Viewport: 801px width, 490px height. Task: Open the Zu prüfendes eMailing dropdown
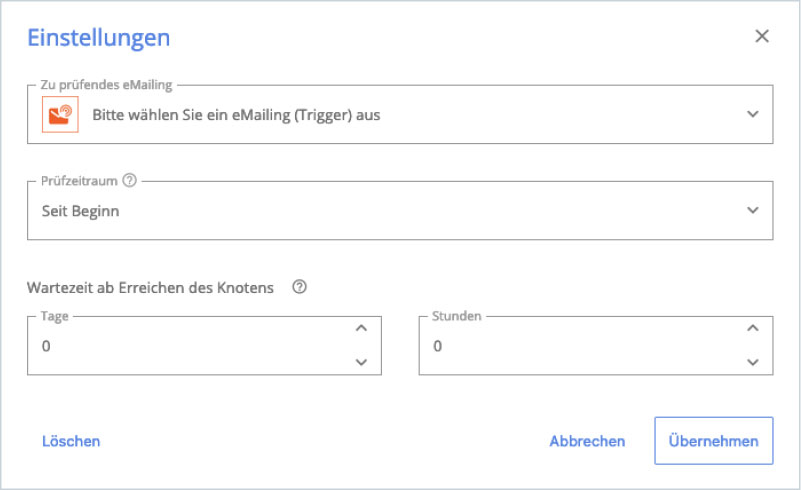[x=400, y=114]
